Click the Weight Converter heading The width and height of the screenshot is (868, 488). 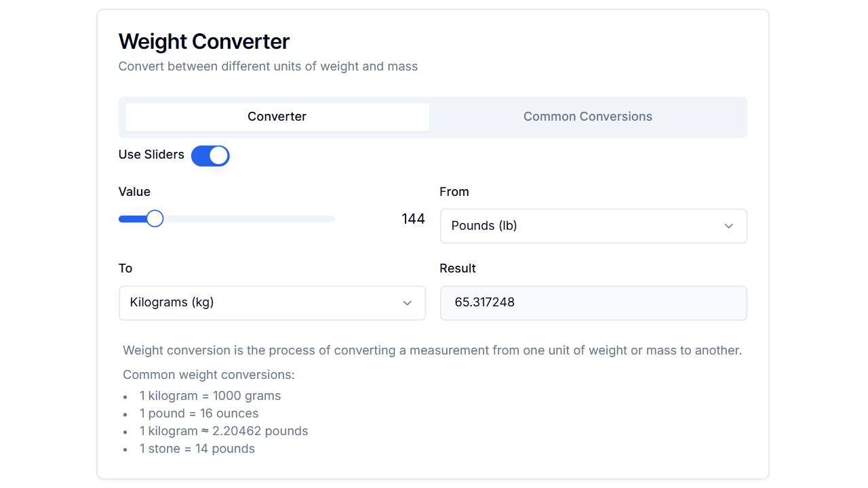point(204,41)
